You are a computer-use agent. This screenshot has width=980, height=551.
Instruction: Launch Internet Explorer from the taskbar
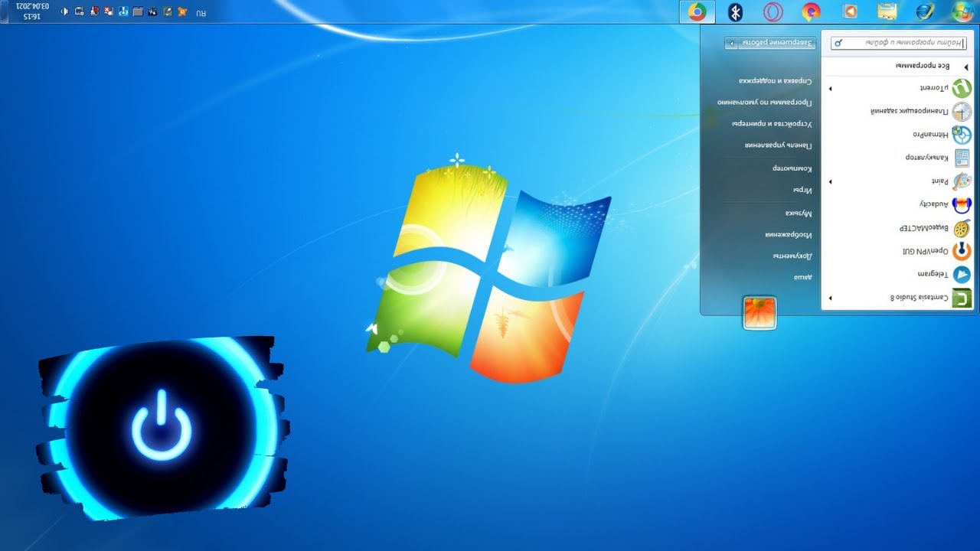[926, 11]
